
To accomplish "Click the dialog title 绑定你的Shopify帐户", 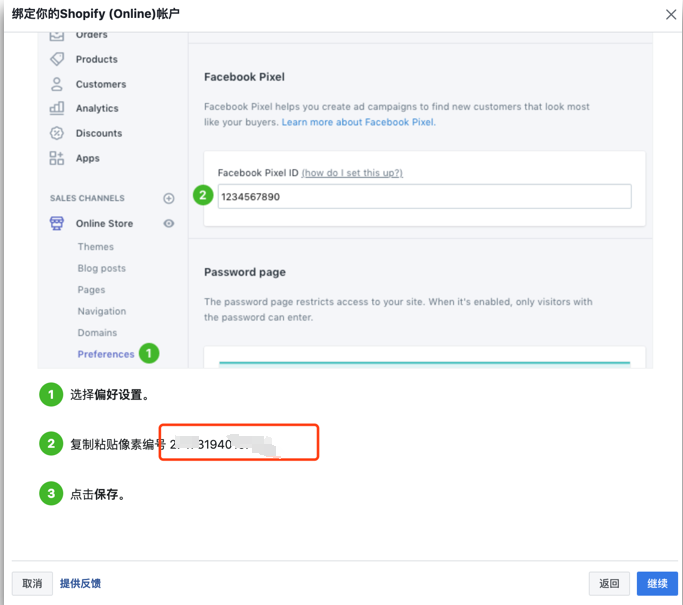I will point(95,14).
